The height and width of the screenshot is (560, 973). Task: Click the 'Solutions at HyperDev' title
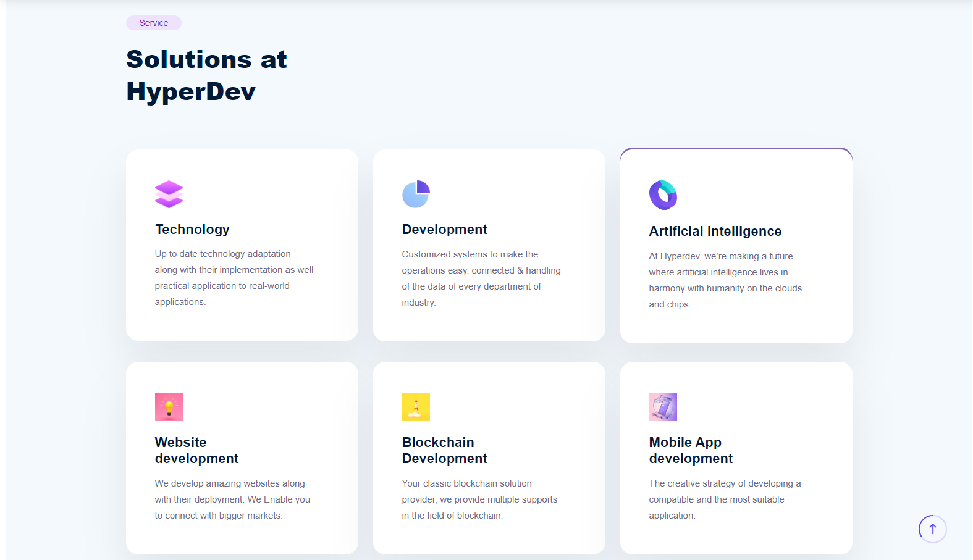click(206, 75)
